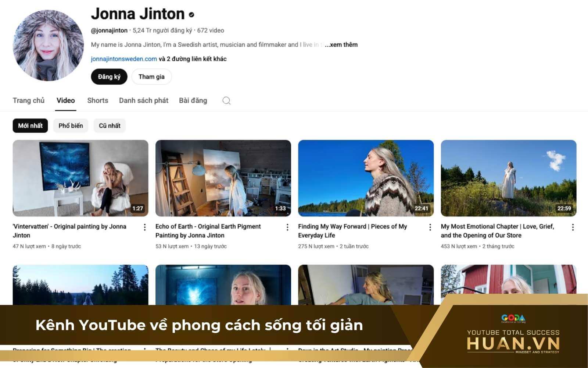The width and height of the screenshot is (588, 368).
Task: Open jonnajintonsweden.com link
Action: 123,58
